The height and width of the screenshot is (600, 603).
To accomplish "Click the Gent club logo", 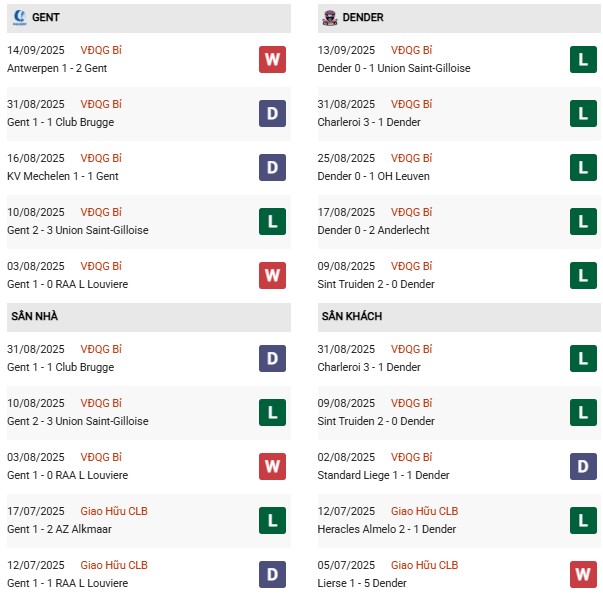I will tap(20, 18).
